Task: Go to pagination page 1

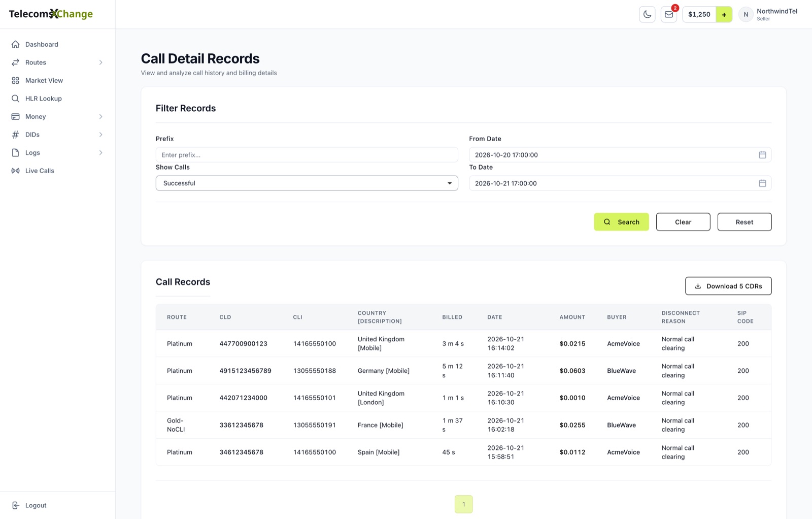Action: coord(463,504)
